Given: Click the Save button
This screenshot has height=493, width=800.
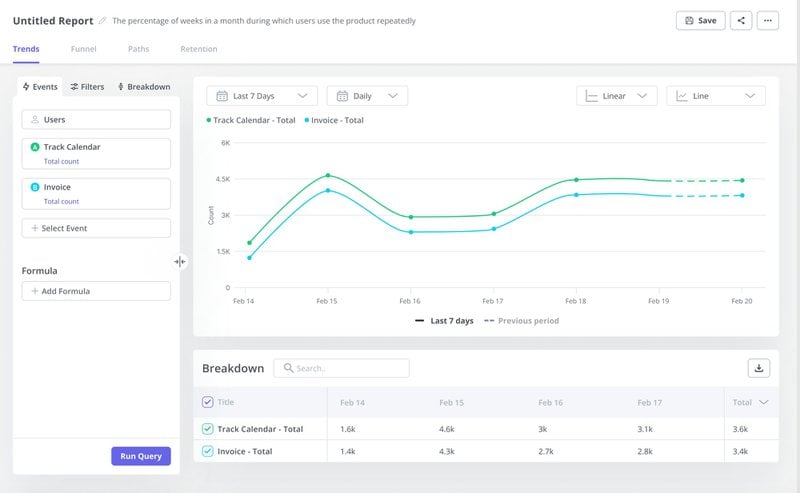Looking at the screenshot, I should coord(700,20).
